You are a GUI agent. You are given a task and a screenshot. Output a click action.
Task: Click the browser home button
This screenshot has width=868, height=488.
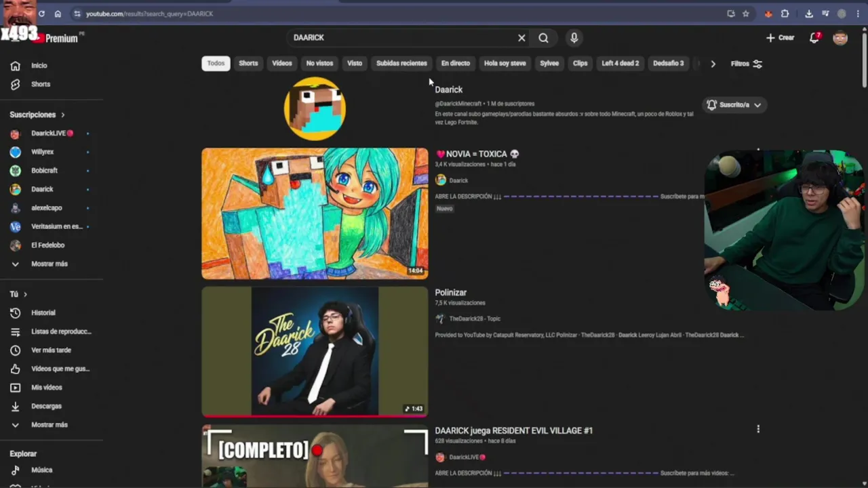click(x=58, y=14)
